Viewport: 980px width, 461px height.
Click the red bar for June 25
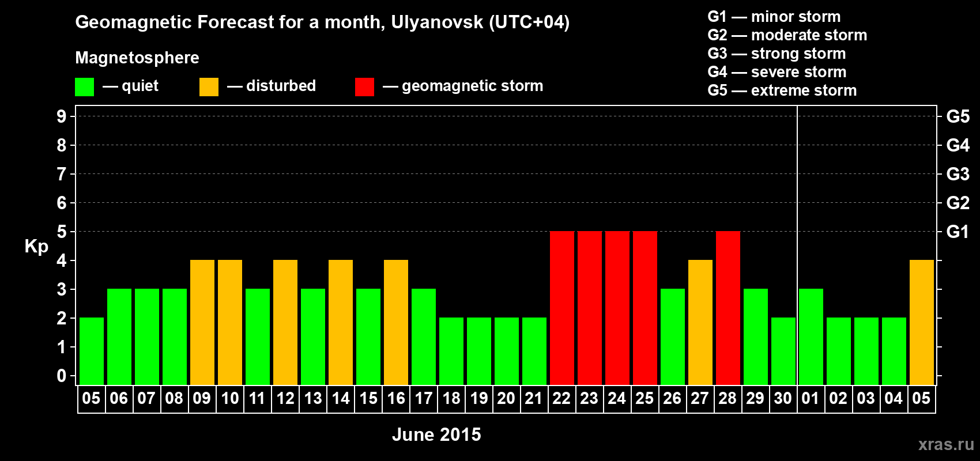645,308
